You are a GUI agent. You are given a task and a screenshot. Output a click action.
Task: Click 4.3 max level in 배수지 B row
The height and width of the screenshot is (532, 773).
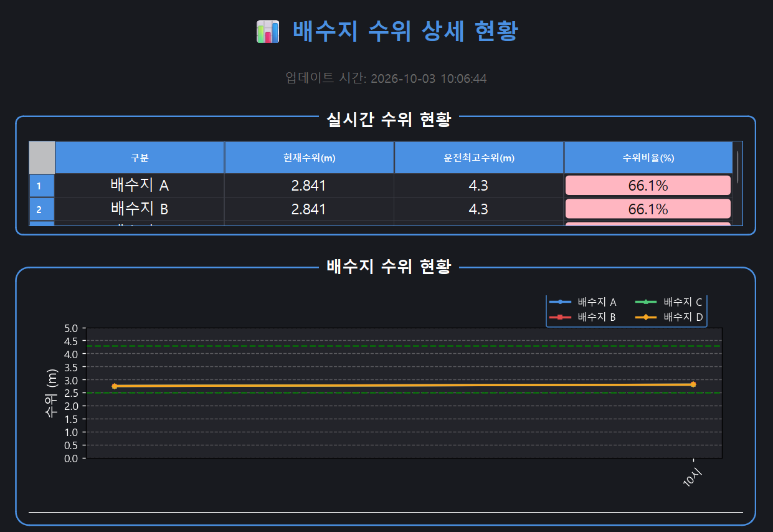click(x=479, y=209)
